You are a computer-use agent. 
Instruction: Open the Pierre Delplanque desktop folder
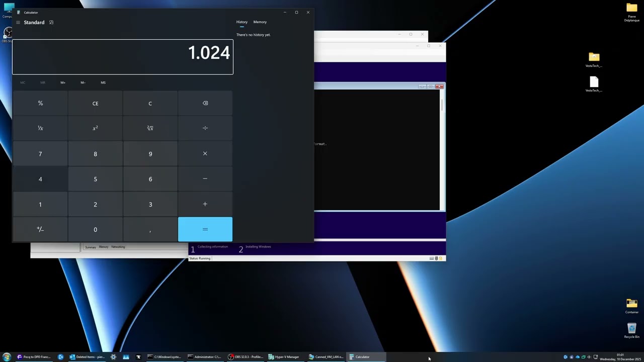point(632,13)
